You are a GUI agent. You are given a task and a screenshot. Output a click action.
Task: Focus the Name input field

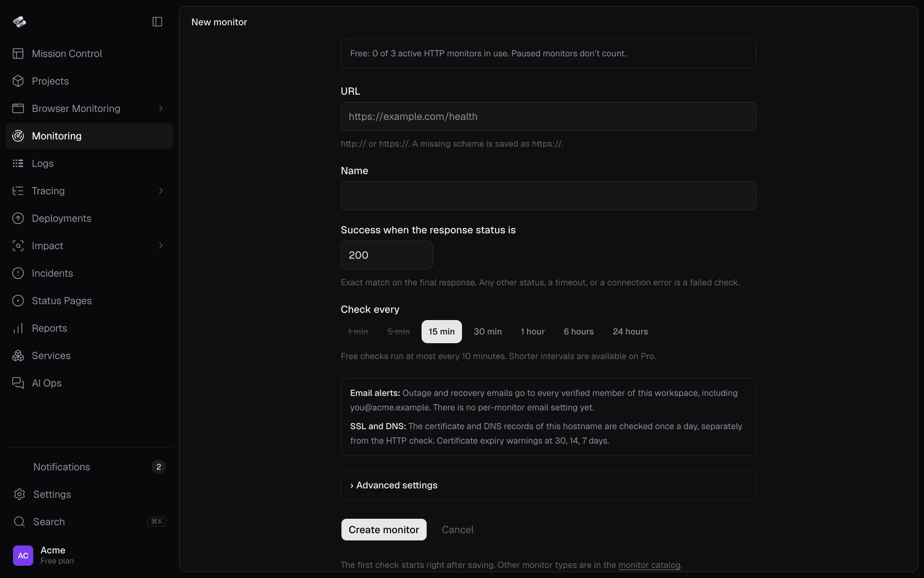click(x=548, y=196)
